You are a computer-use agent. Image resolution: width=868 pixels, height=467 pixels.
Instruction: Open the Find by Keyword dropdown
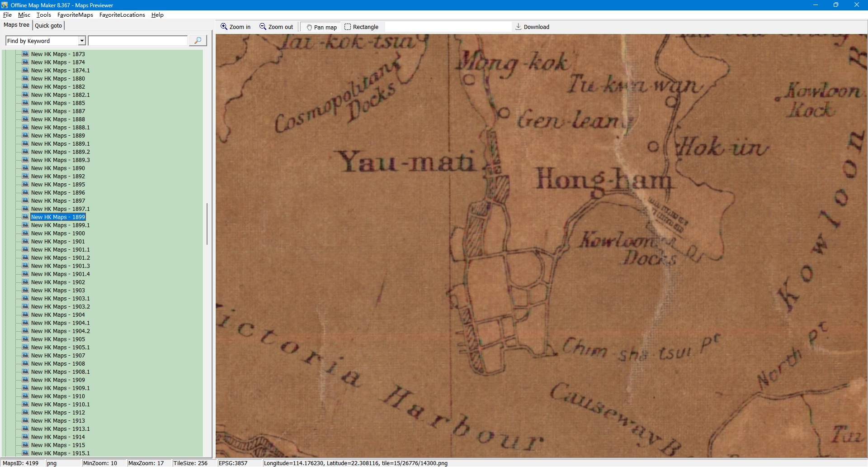[82, 41]
